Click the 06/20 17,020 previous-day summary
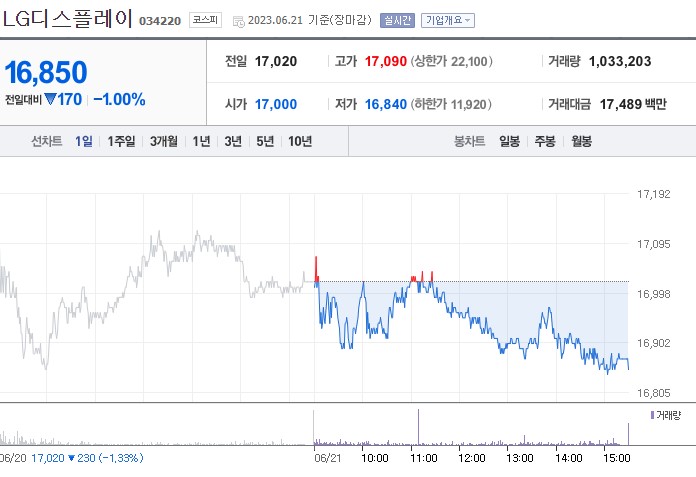This screenshot has width=696, height=477. pos(71,457)
